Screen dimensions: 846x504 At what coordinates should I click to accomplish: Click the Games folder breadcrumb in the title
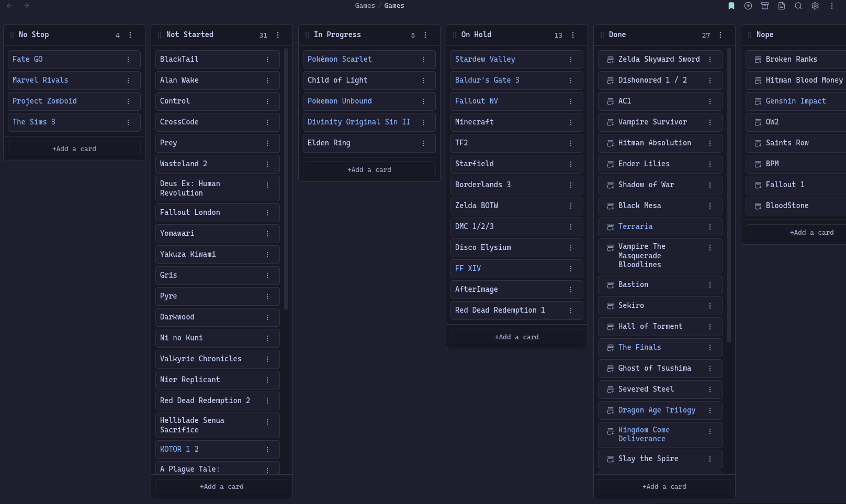[x=365, y=6]
